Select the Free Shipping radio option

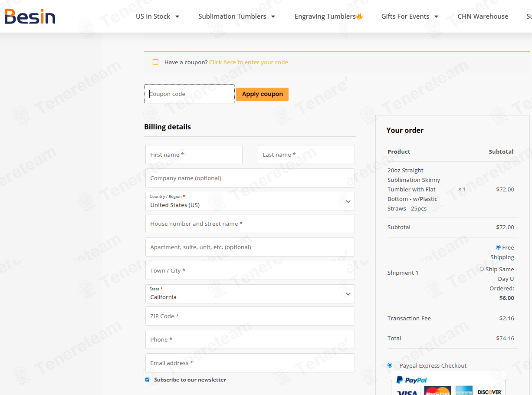click(x=498, y=247)
